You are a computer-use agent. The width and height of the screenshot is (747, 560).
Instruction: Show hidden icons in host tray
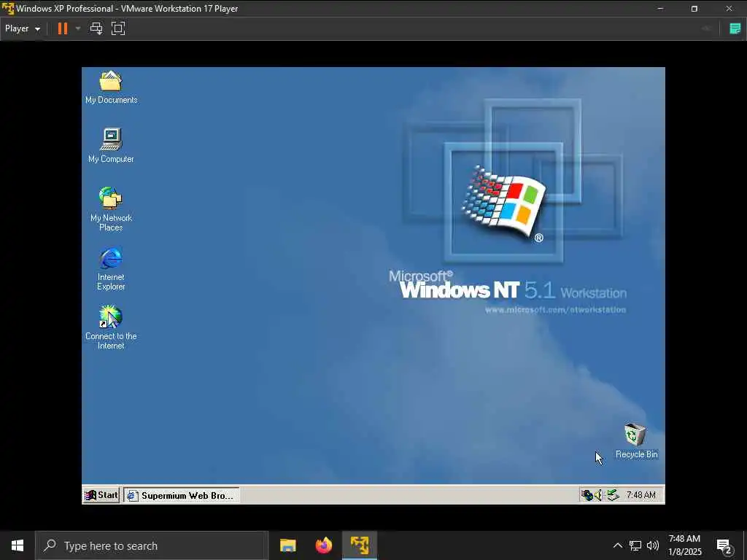(x=617, y=545)
